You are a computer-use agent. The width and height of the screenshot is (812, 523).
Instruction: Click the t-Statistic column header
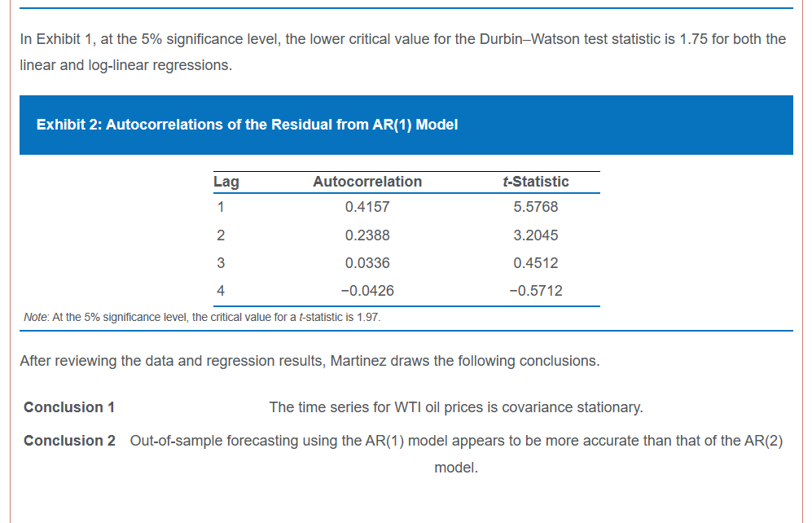coord(536,182)
